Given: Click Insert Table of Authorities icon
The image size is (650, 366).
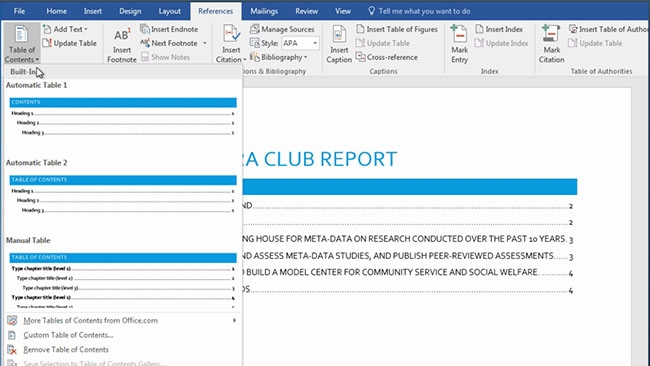Looking at the screenshot, I should tap(573, 29).
